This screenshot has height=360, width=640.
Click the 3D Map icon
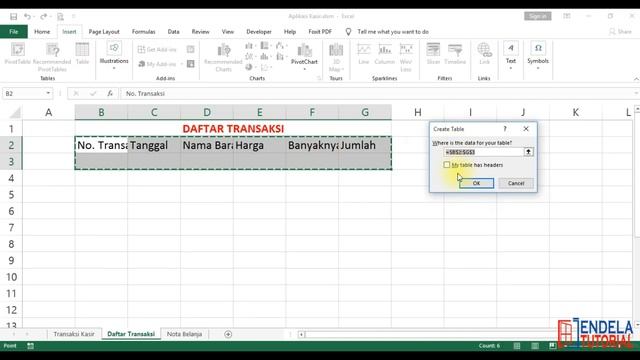click(x=336, y=57)
